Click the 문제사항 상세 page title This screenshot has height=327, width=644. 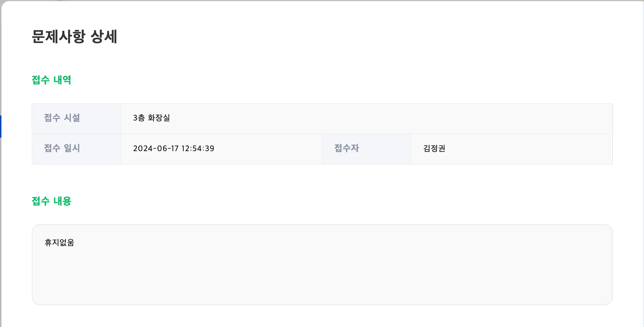click(74, 36)
